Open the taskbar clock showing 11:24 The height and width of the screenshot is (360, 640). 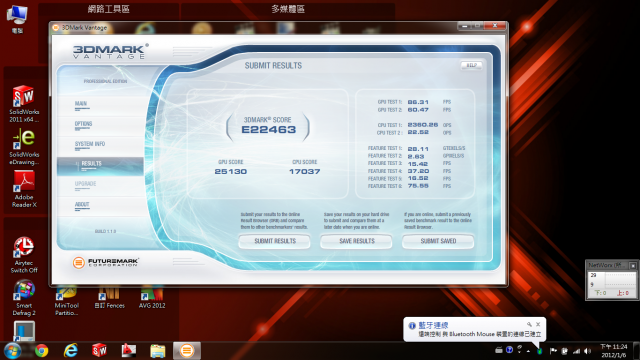(x=613, y=351)
